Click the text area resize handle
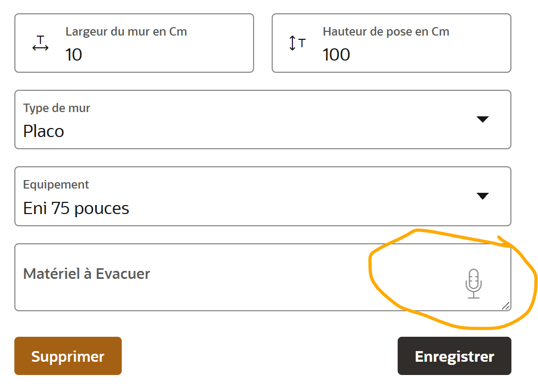Image resolution: width=538 pixels, height=392 pixels. [x=506, y=305]
